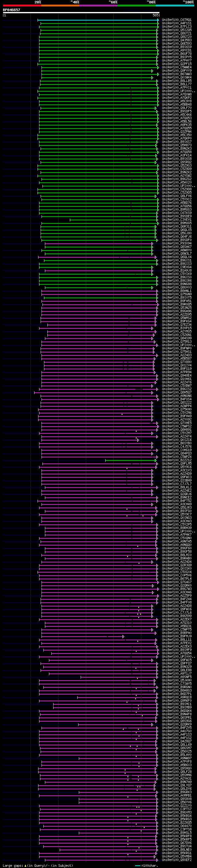Click the white query sequence bar

click(x=81, y=13)
